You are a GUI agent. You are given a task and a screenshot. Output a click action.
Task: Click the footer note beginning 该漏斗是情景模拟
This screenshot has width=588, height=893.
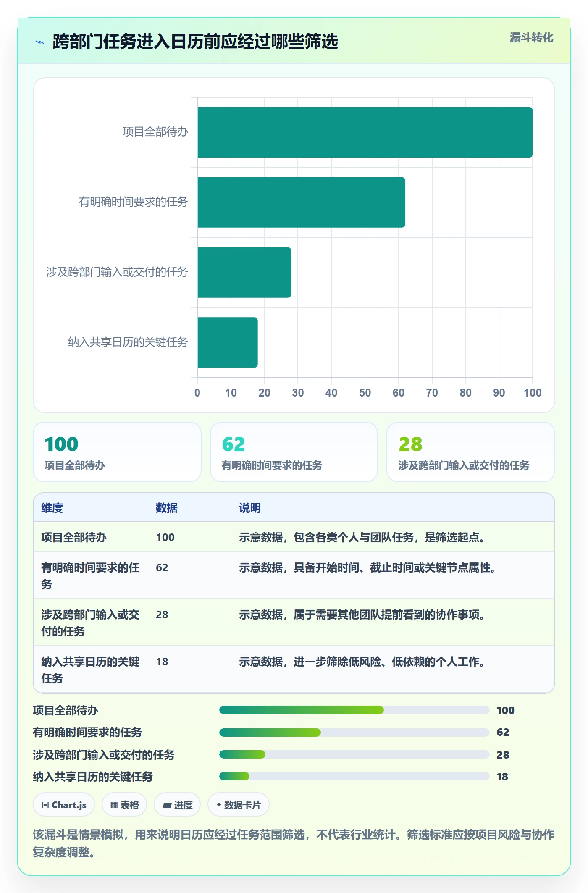294,843
